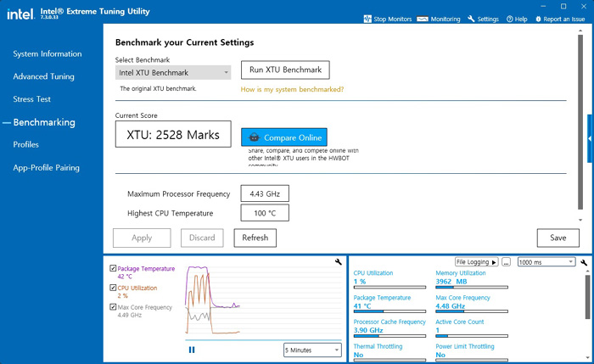Click the Thermal Throttling No monitor
This screenshot has height=364, width=594.
coord(389,352)
